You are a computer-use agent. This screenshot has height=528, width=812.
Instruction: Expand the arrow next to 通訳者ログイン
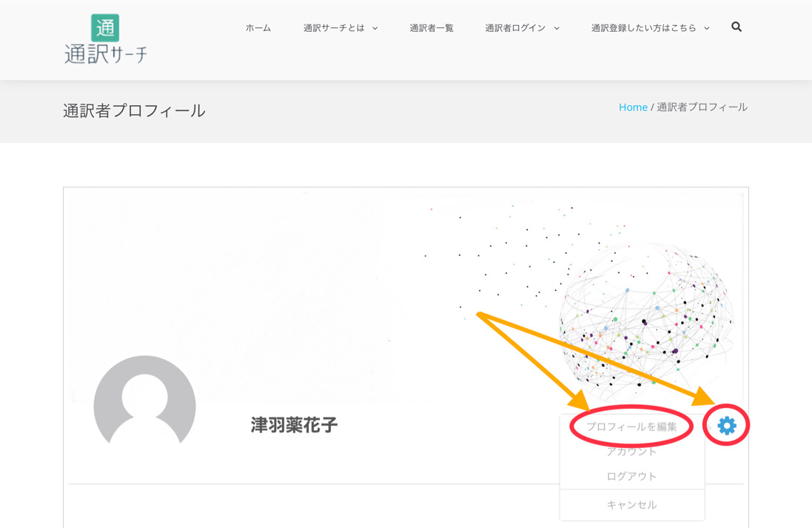[557, 28]
